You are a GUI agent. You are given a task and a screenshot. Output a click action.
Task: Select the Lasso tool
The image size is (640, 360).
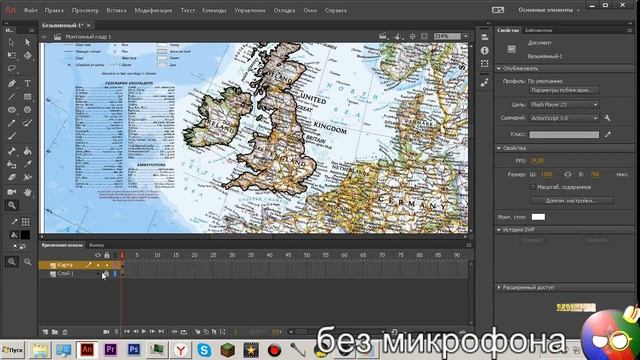[11, 68]
